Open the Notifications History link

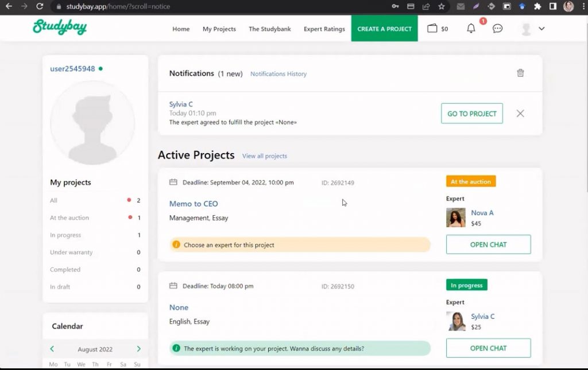[x=278, y=74]
